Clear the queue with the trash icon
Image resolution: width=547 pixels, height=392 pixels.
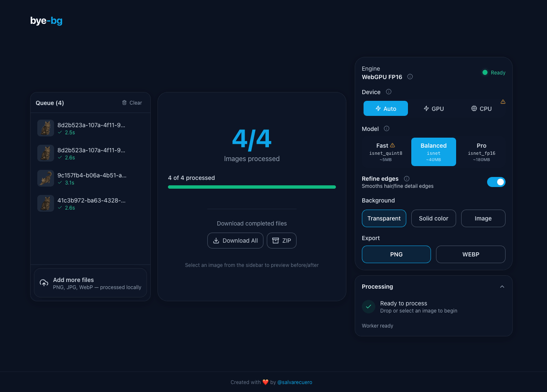124,103
